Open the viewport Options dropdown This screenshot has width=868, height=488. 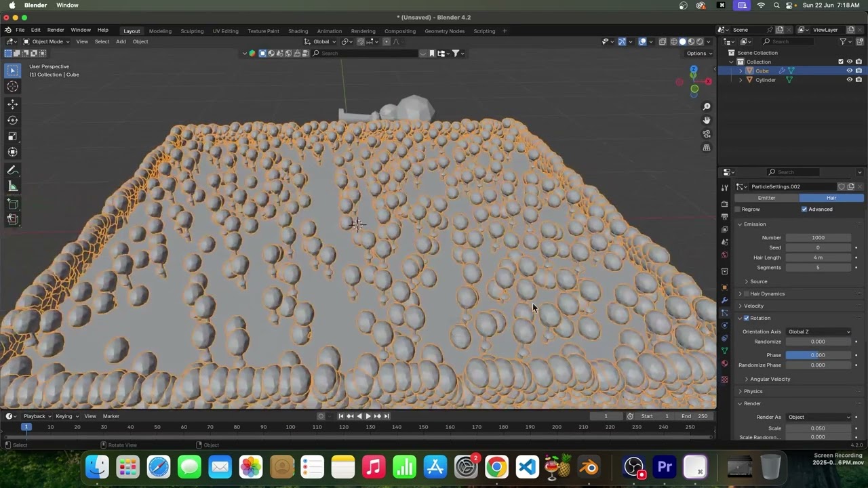point(699,54)
